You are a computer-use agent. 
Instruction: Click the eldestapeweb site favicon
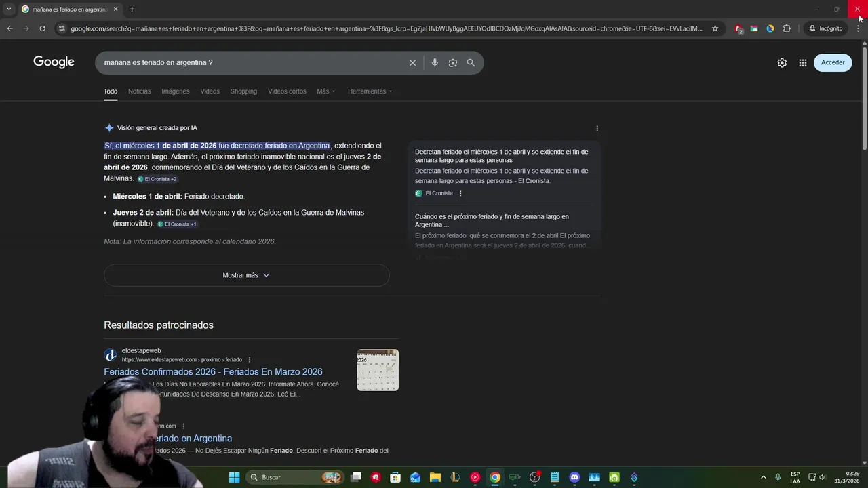(110, 355)
